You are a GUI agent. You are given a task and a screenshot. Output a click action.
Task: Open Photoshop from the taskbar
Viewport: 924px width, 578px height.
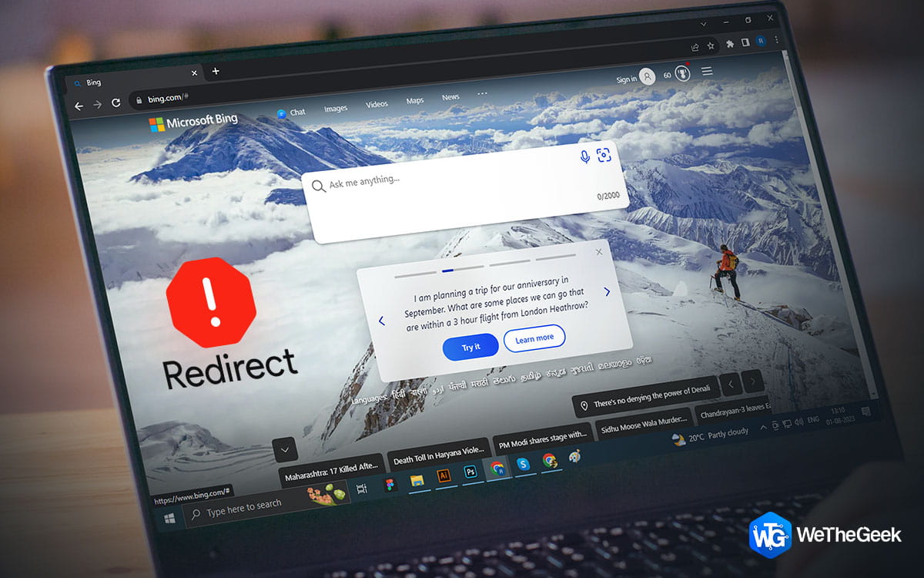(x=470, y=472)
